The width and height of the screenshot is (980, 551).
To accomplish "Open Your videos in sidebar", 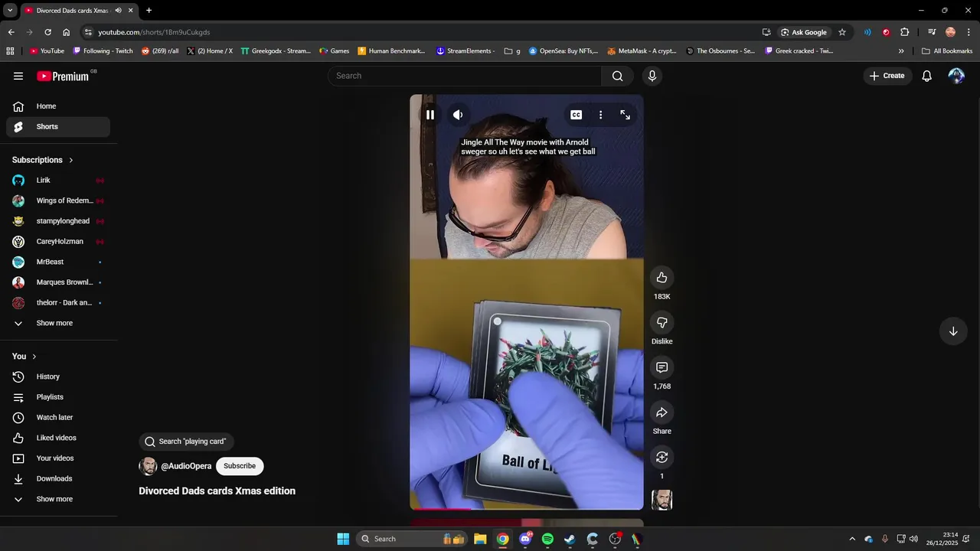I will (x=58, y=458).
